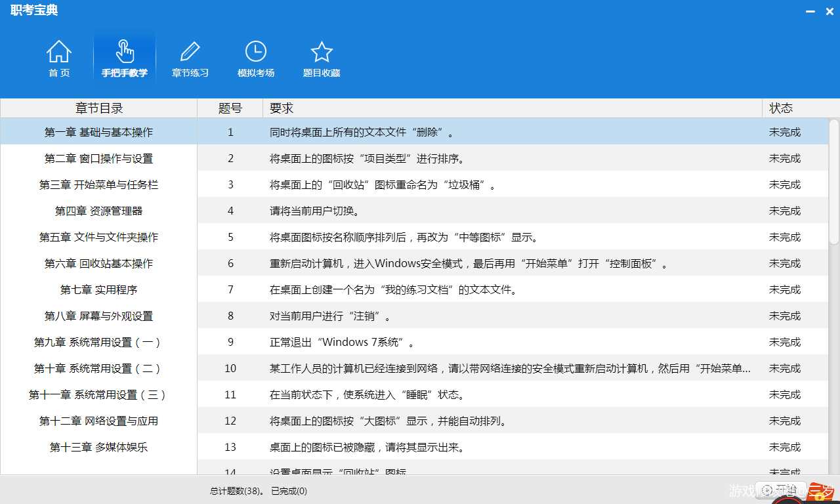Select question 将桌面上的图标按“项目类型”进行排序
The image size is (840, 504).
coord(513,158)
